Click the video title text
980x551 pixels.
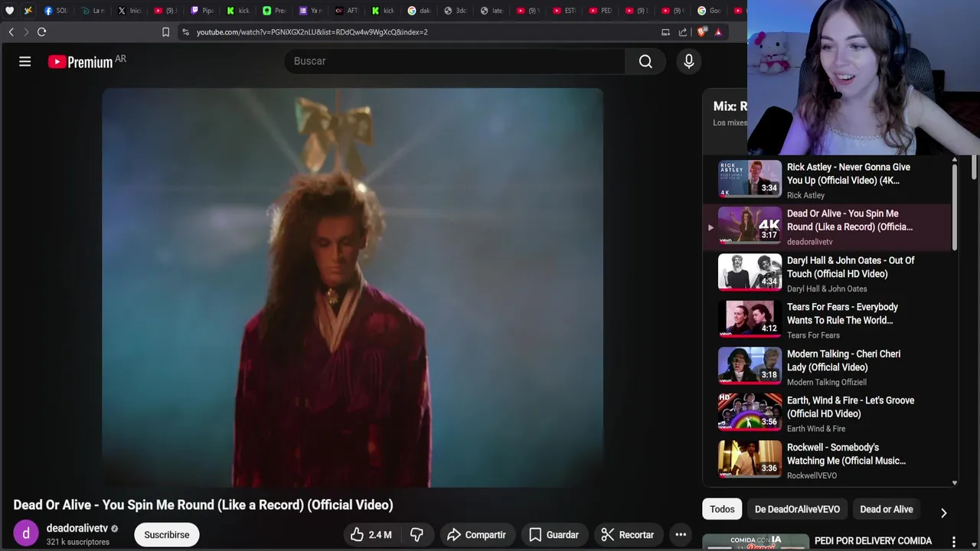pyautogui.click(x=203, y=504)
